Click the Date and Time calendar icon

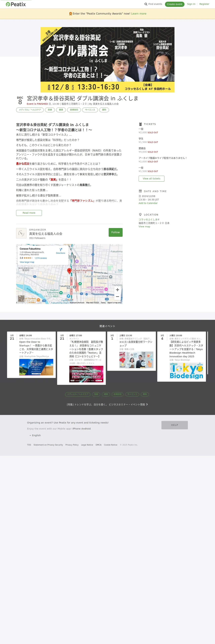pyautogui.click(x=140, y=191)
